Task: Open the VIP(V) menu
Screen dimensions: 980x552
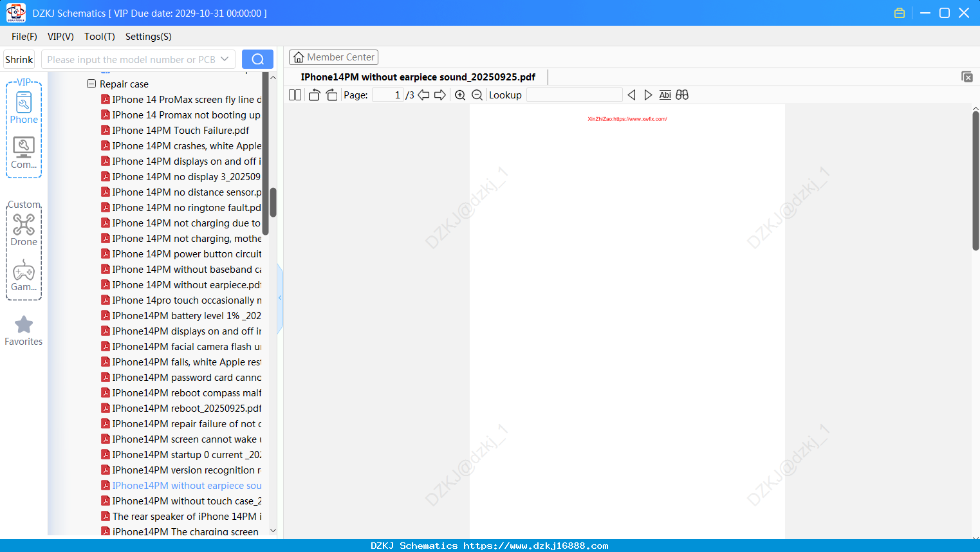Action: (x=60, y=37)
